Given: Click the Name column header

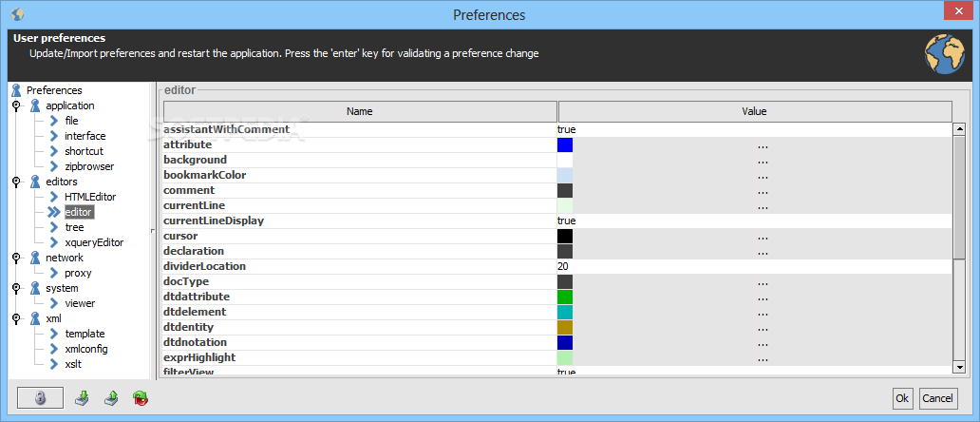Looking at the screenshot, I should pos(360,112).
